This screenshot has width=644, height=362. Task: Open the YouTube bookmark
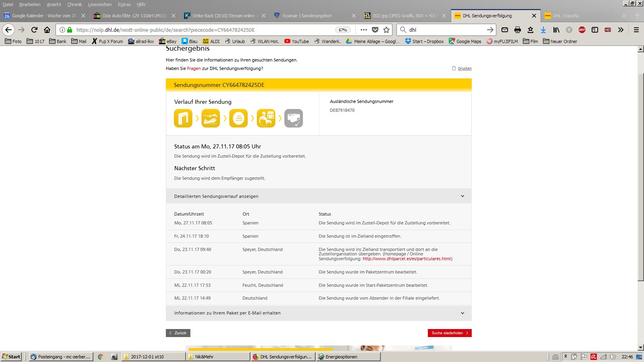point(297,41)
